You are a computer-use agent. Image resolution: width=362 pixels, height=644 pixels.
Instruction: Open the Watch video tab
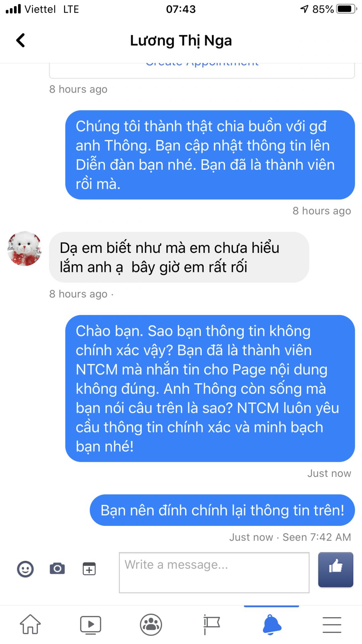point(90,625)
